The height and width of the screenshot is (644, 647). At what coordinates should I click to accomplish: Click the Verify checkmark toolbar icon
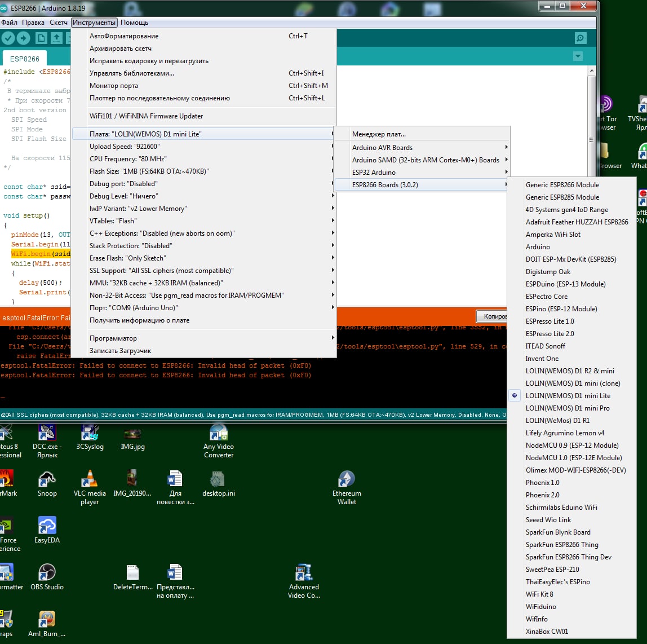click(8, 38)
